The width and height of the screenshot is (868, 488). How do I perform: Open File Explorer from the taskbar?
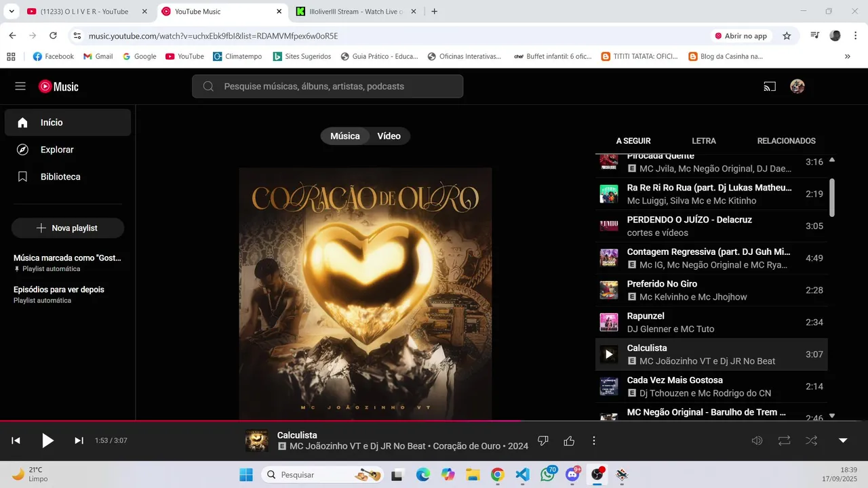pos(473,474)
